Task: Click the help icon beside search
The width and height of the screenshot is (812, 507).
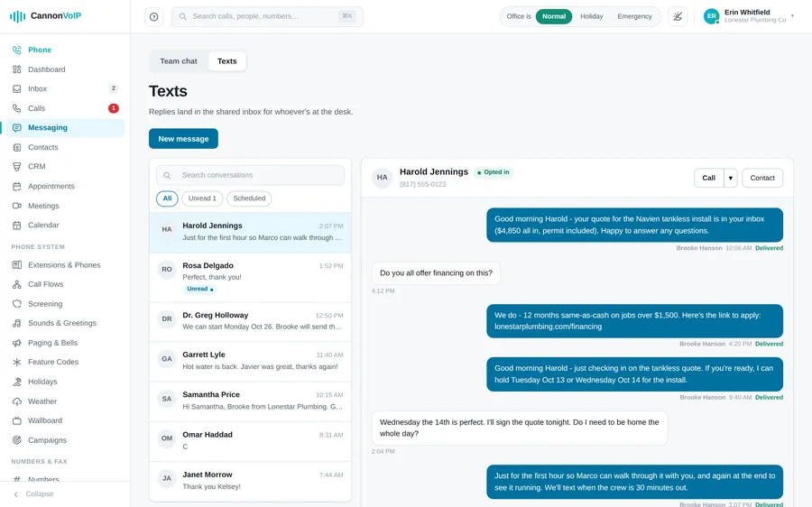Action: [x=153, y=16]
